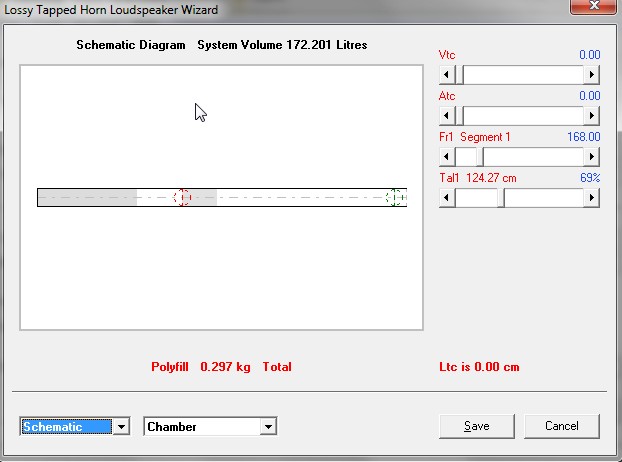Click the Atc slider left arrow

[x=447, y=116]
